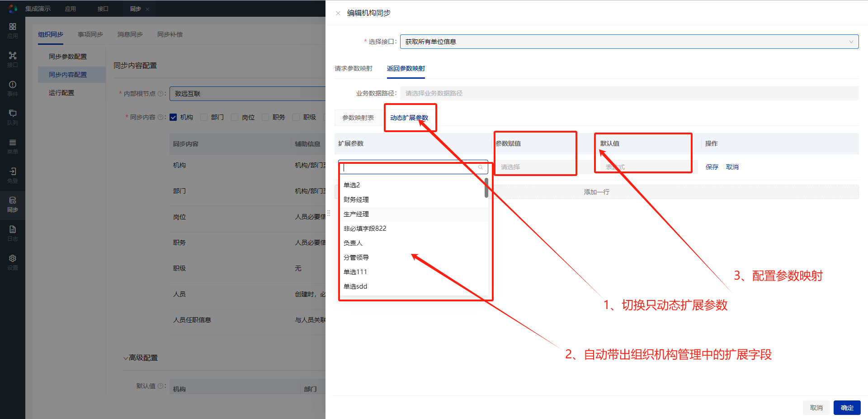868x419 pixels.
Task: Toggle the 部门 checkbox
Action: (x=204, y=117)
